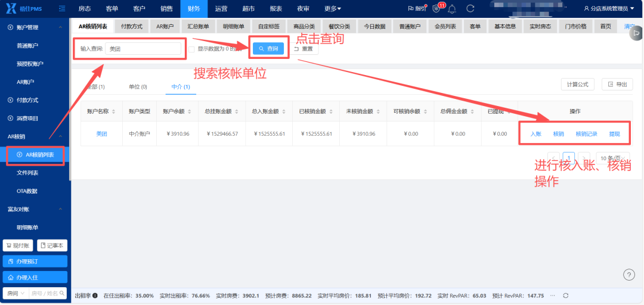This screenshot has width=644, height=305.
Task: Switch to the 汇总账单 page tab
Action: 199,26
